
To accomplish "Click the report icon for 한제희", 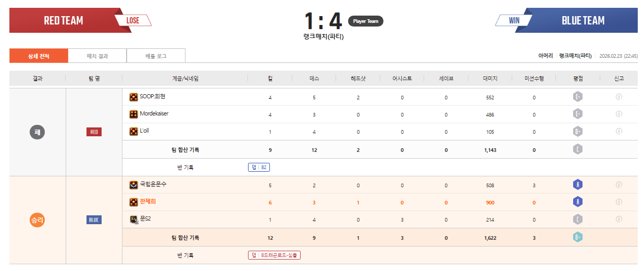I will [x=619, y=202].
